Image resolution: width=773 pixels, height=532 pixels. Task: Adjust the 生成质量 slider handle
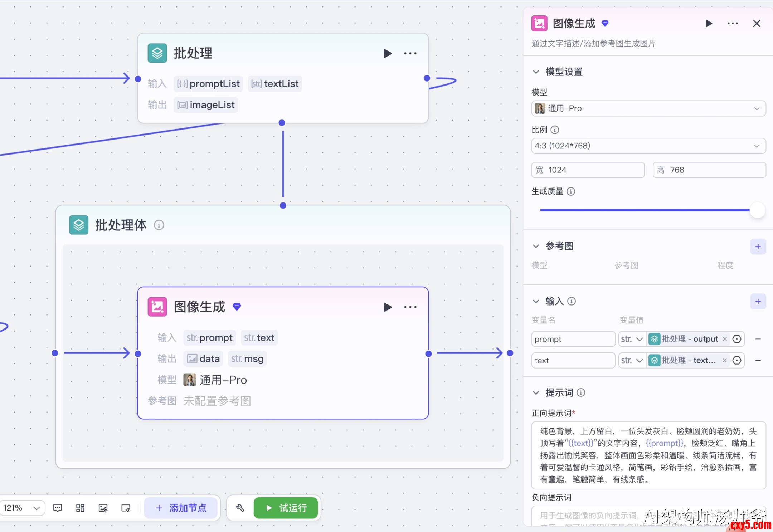click(757, 210)
